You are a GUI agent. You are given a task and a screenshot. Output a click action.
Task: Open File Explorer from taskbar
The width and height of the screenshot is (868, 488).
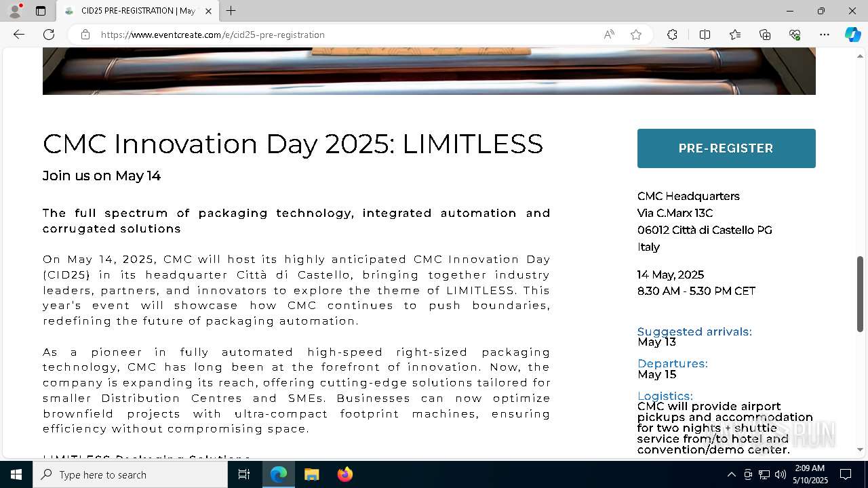click(311, 474)
